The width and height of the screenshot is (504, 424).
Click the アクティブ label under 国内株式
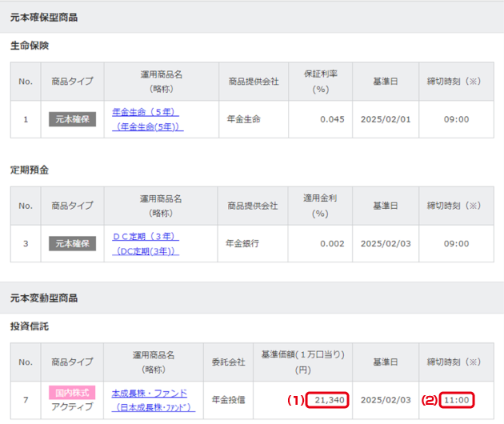[72, 406]
